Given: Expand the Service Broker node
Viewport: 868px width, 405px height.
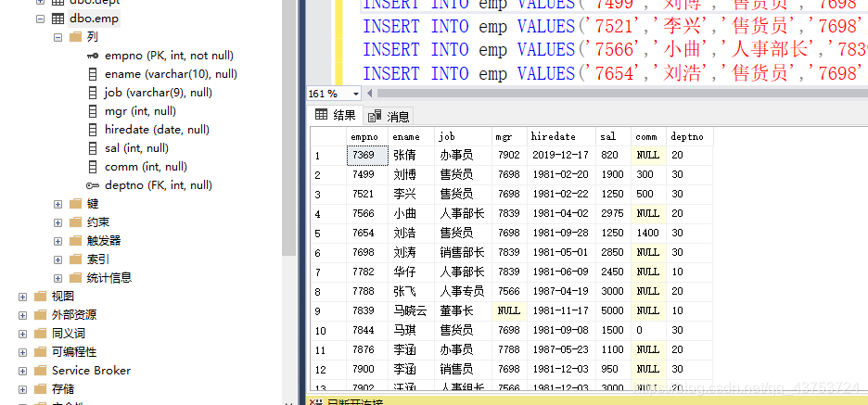Looking at the screenshot, I should tap(22, 371).
